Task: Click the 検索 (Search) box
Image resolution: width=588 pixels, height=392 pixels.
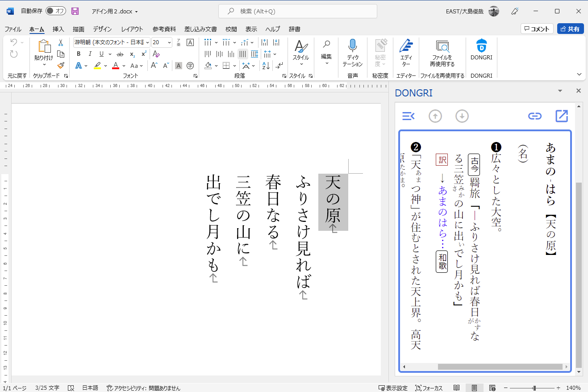Action: [296, 11]
